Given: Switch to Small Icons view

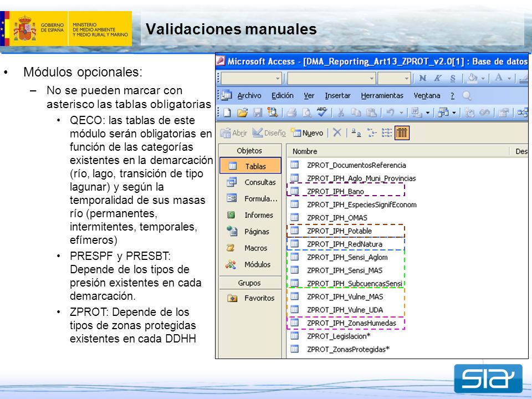Looking at the screenshot, I should (x=372, y=132).
